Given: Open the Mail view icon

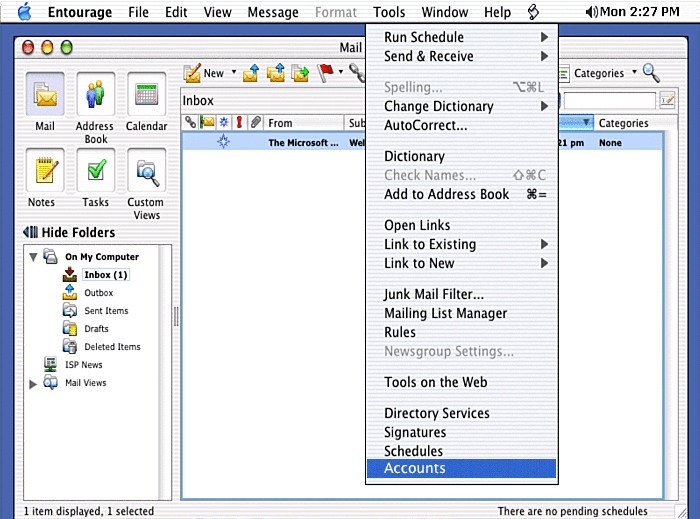Looking at the screenshot, I should [45, 94].
